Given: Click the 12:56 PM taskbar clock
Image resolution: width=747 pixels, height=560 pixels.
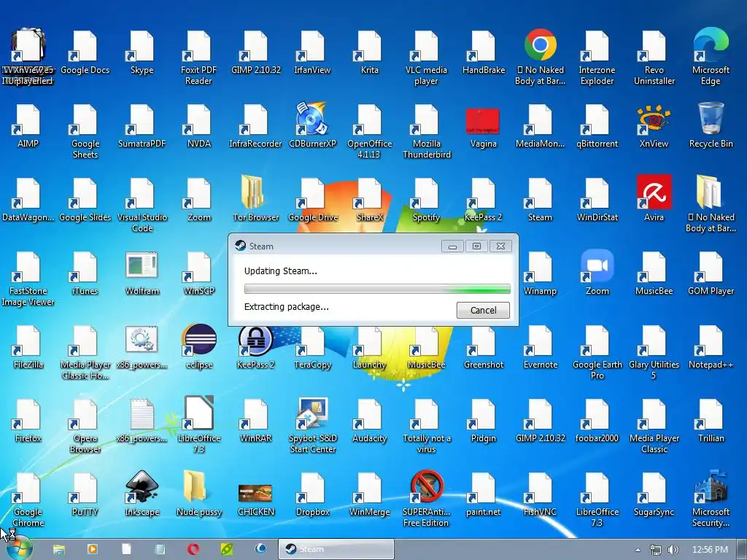Looking at the screenshot, I should click(710, 550).
